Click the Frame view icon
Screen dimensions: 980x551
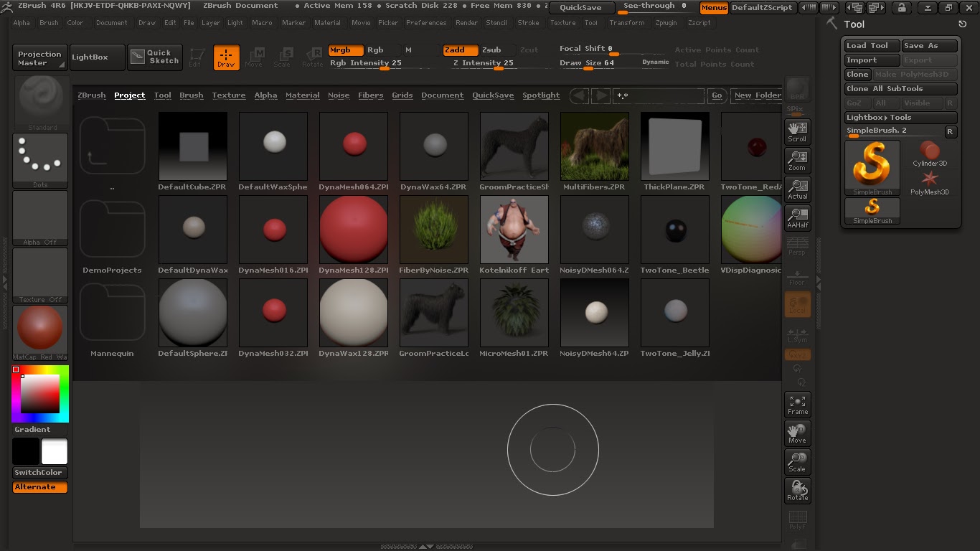pyautogui.click(x=797, y=405)
